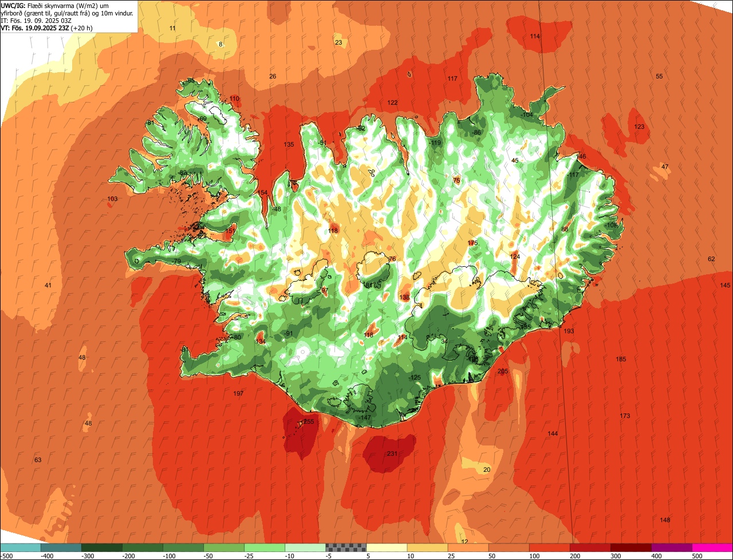This screenshot has width=733, height=560.
Task: Click the map value "145" at the right edge
Action: coord(726,285)
